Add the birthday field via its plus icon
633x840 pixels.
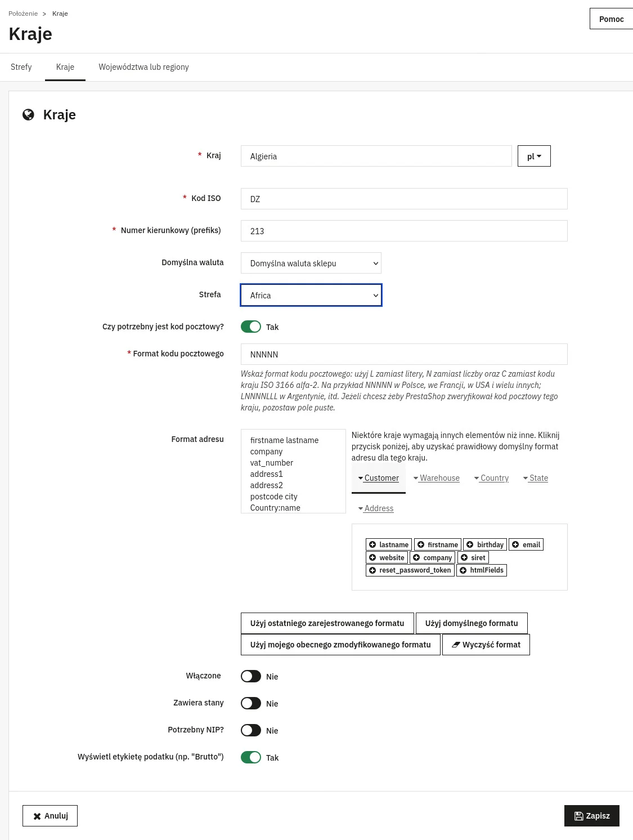pos(470,544)
